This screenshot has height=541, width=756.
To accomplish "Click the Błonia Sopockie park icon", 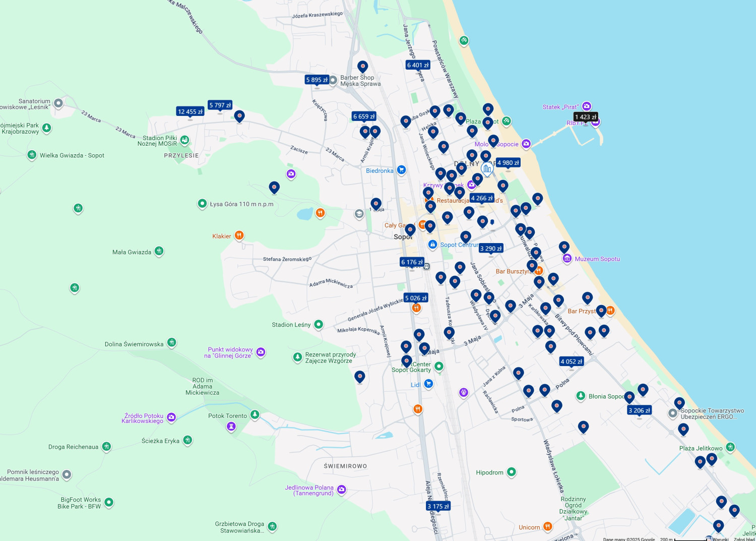I will pos(581,396).
